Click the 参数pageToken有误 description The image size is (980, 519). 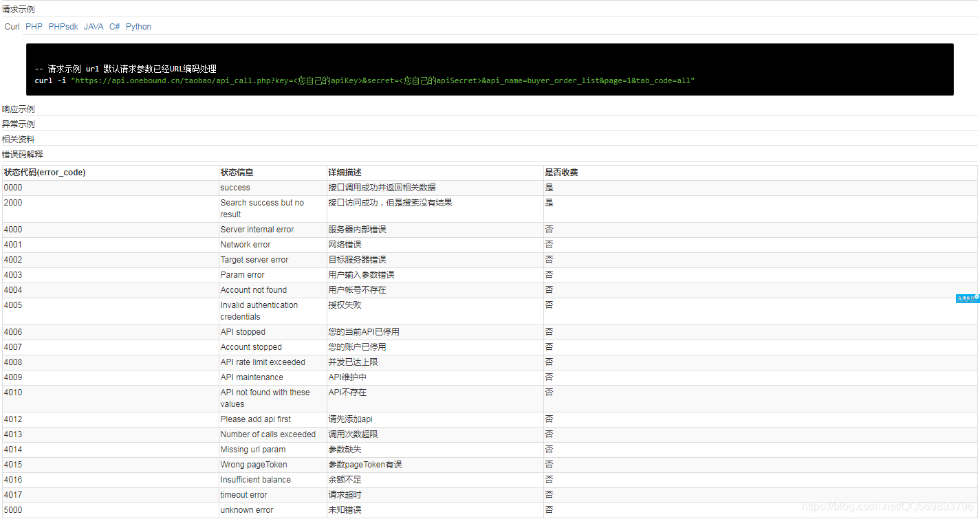click(435, 465)
